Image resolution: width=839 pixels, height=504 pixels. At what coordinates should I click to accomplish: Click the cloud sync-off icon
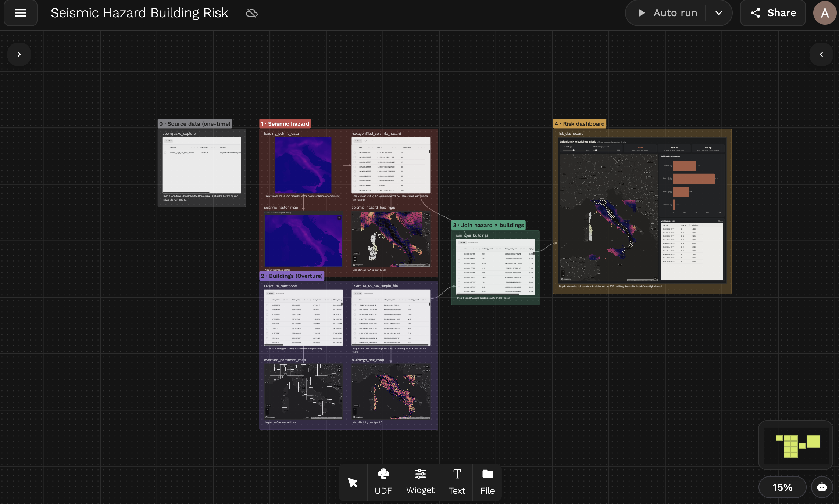click(x=252, y=13)
